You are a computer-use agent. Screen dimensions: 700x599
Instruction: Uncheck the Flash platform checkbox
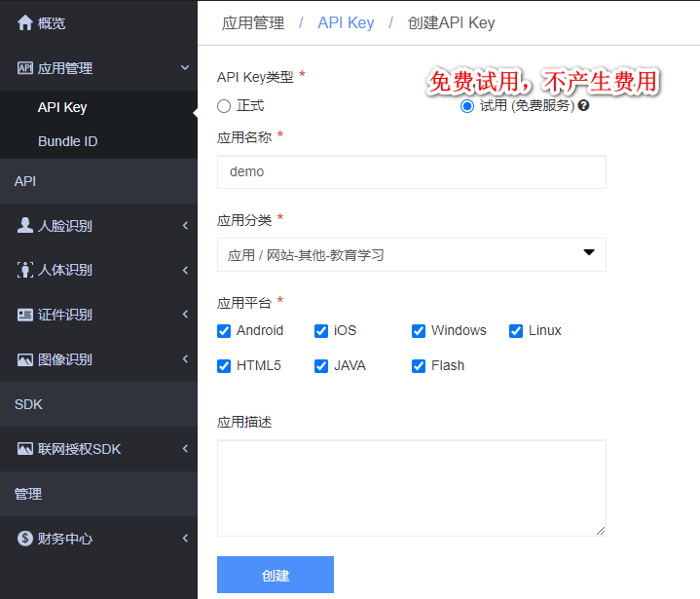(x=419, y=366)
